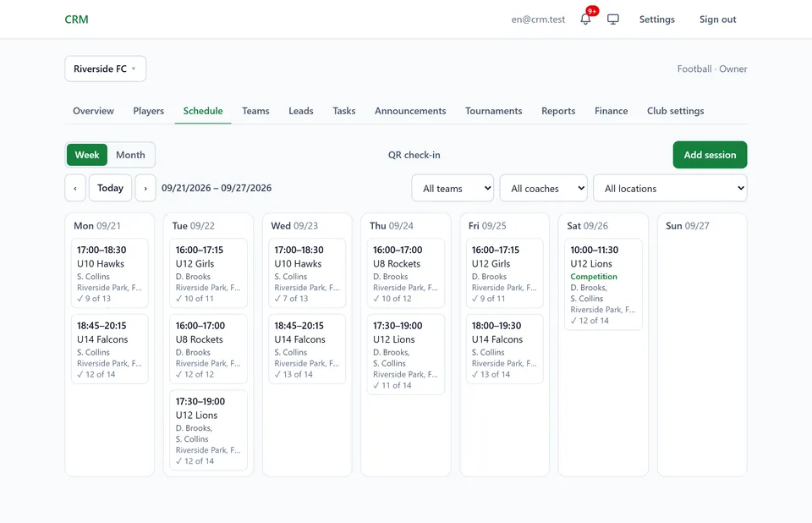Switch schedule to Week view
Image resolution: width=812 pixels, height=523 pixels.
click(87, 155)
